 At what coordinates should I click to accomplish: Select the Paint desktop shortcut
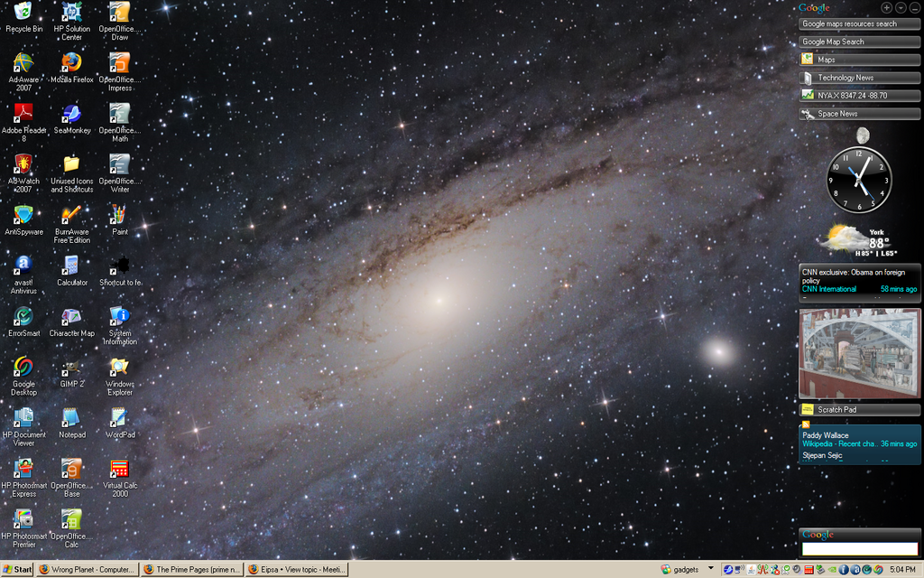click(120, 219)
